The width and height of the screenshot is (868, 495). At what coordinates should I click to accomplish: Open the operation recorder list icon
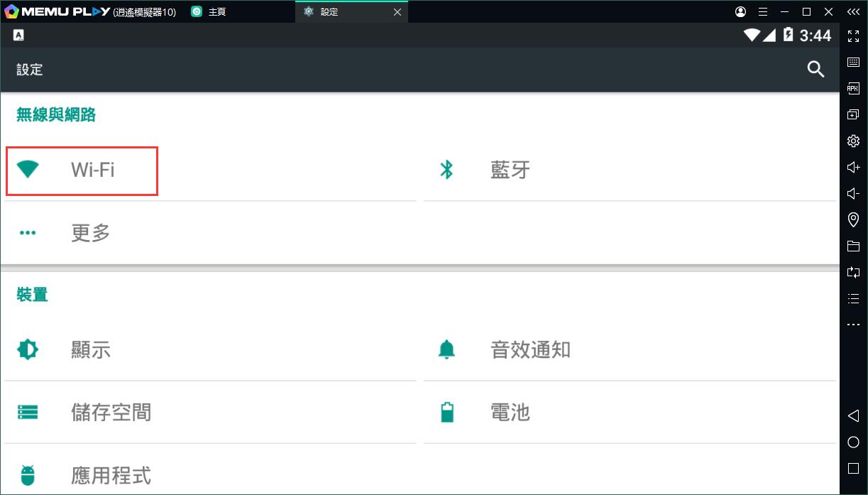853,298
